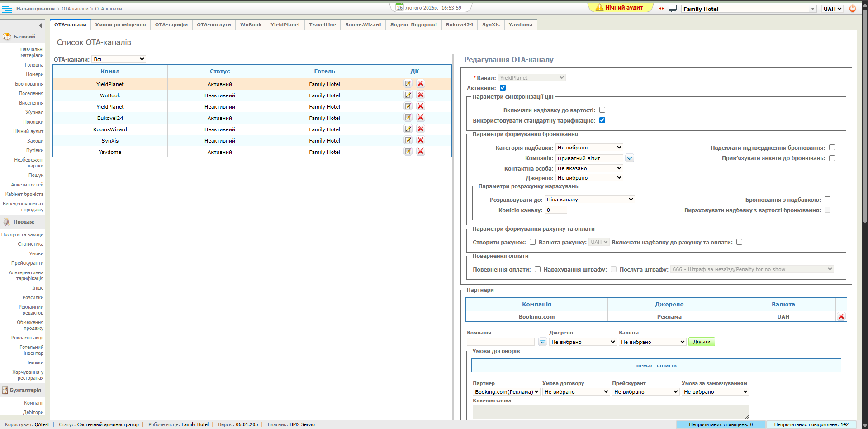This screenshot has height=429, width=868.
Task: Click Налаштування breadcrumb link
Action: 35,9
